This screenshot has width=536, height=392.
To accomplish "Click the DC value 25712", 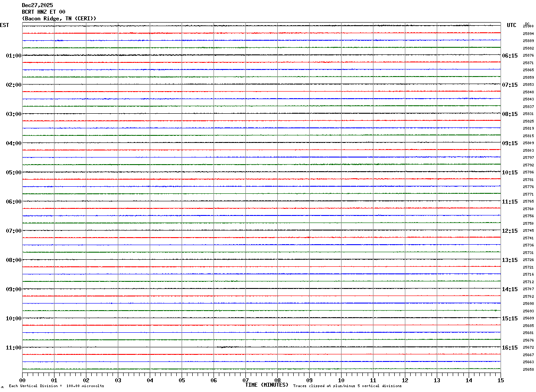I will pyautogui.click(x=528, y=282).
